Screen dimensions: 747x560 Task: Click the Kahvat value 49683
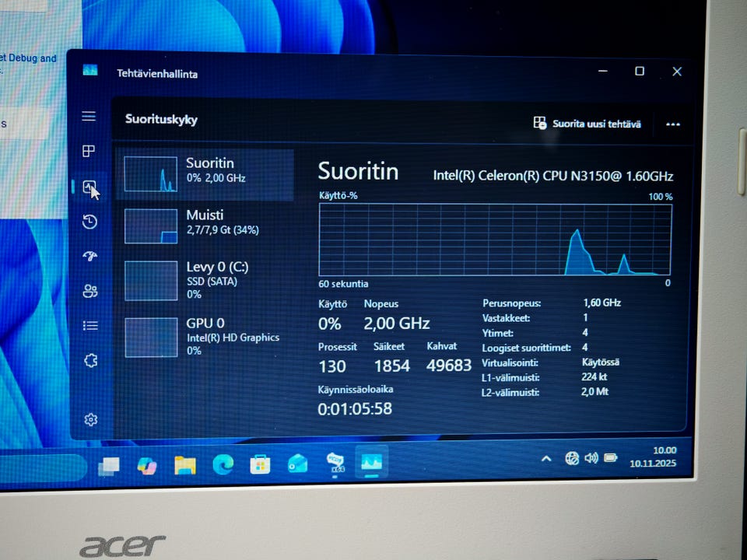coord(449,366)
